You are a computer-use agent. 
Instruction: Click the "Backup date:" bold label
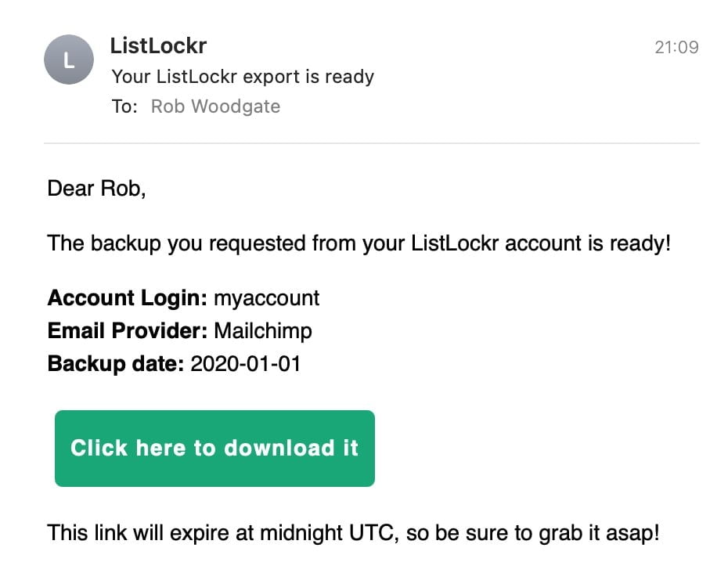point(116,364)
